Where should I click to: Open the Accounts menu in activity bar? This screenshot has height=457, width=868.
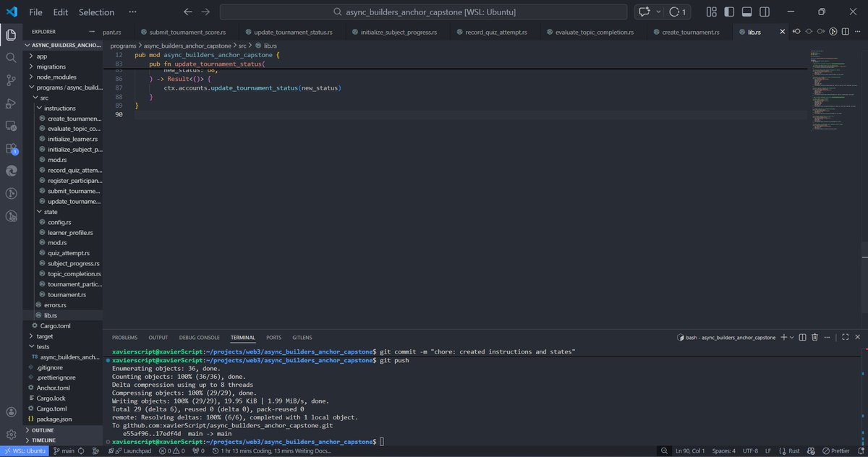pos(11,411)
